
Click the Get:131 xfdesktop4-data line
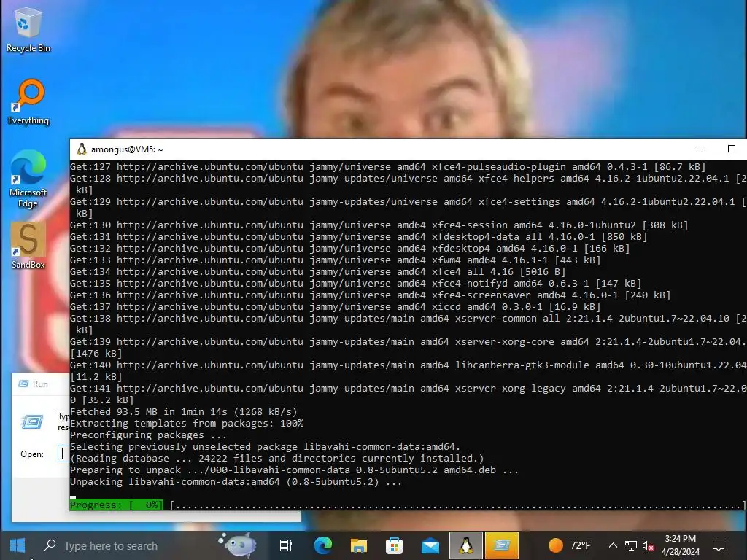[x=359, y=237]
